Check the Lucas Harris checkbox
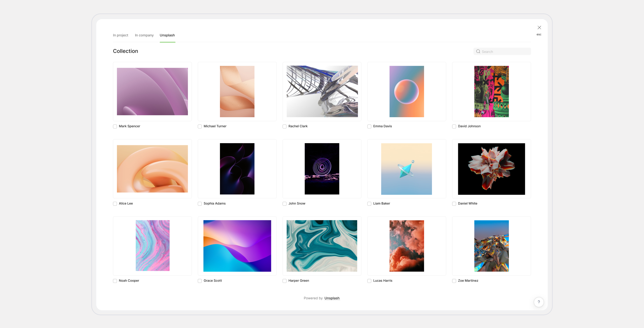Screen dimensions: 644x328 point(369,281)
